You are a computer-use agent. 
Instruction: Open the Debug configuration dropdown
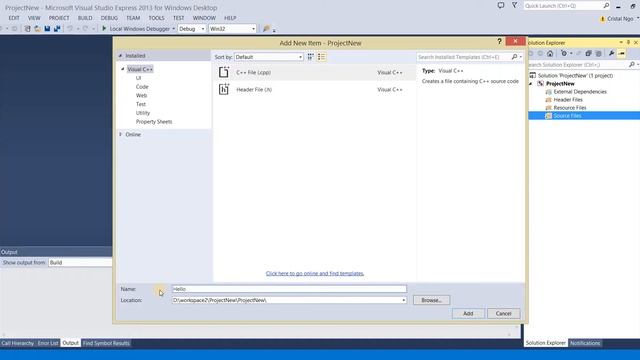point(191,29)
